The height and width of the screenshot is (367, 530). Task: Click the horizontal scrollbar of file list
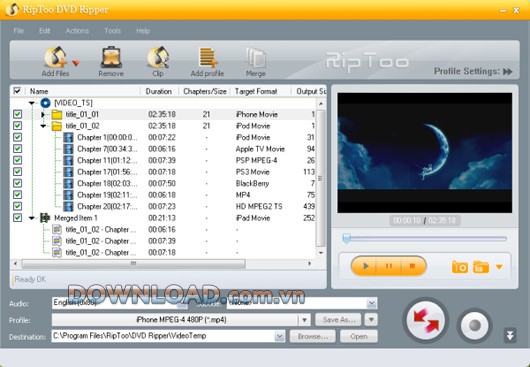click(133, 264)
